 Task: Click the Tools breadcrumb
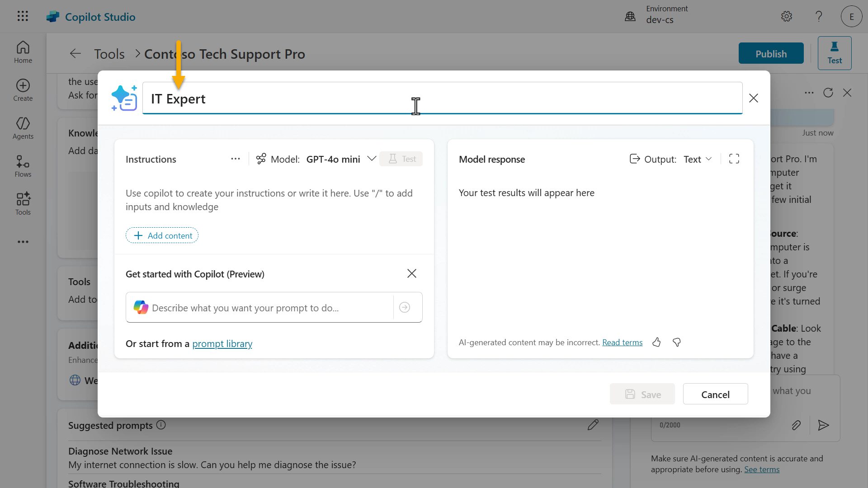(109, 54)
